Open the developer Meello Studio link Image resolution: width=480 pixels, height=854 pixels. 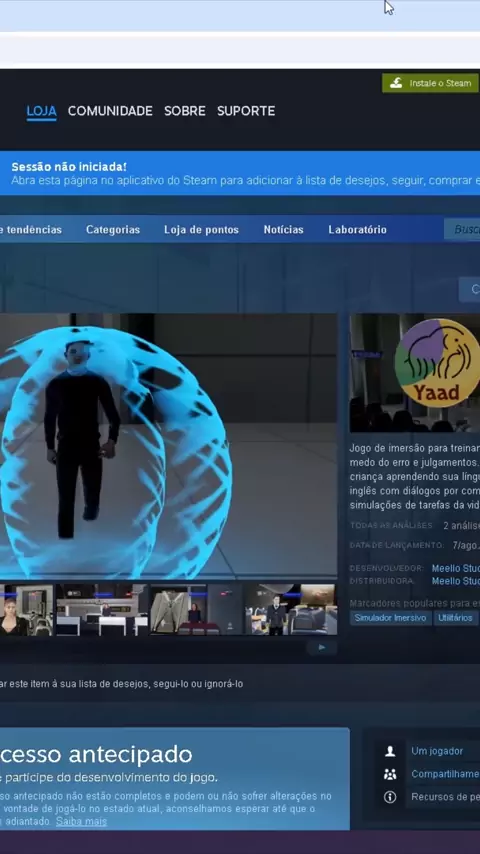(455, 569)
